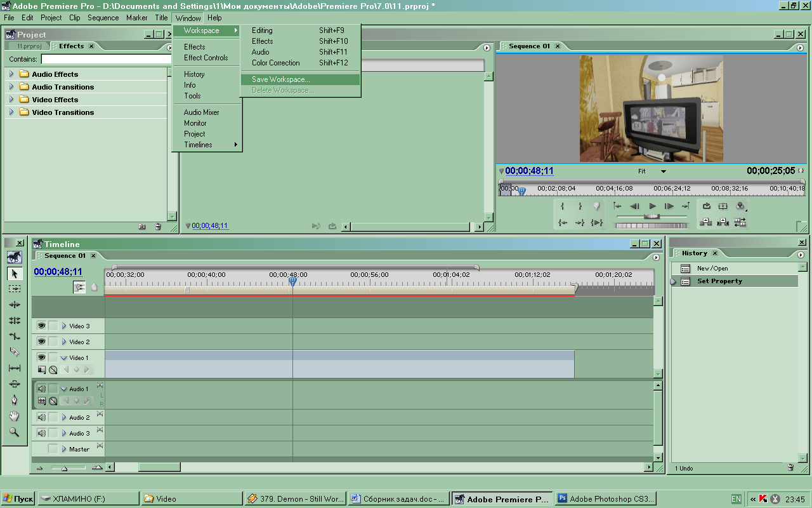Choose Save Workspace... menu item
Viewport: 812px width, 508px height.
click(300, 79)
